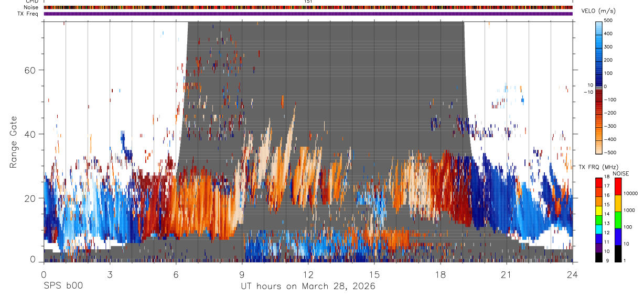Click the "Noise" row label at top left

30,8
